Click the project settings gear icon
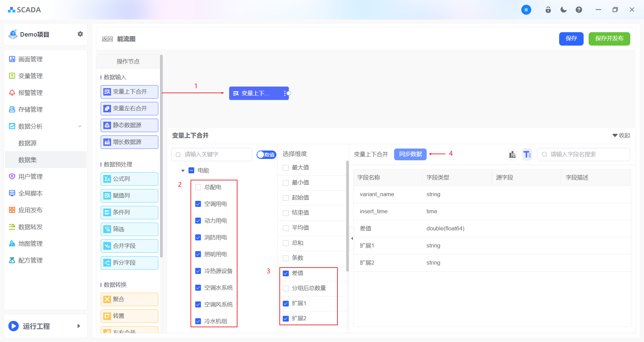 pyautogui.click(x=80, y=34)
